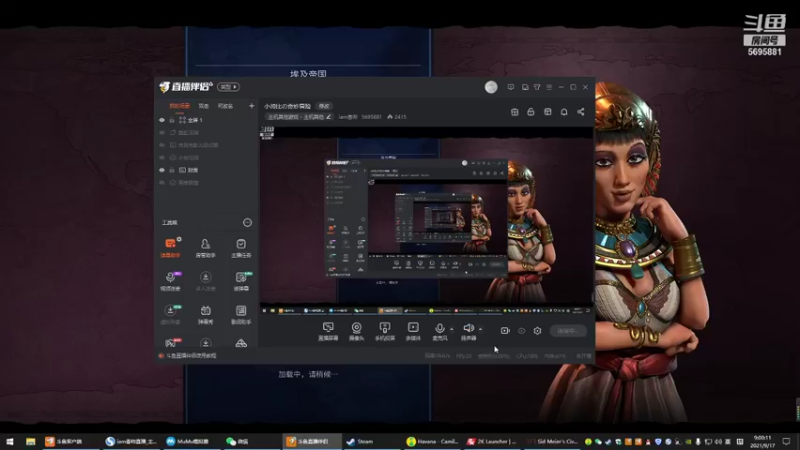Click the icon between lock and bell
800x450 pixels.
547,112
